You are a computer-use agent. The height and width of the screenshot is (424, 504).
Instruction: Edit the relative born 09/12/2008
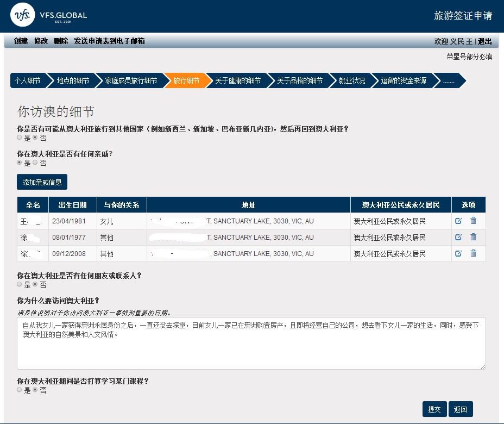[458, 253]
